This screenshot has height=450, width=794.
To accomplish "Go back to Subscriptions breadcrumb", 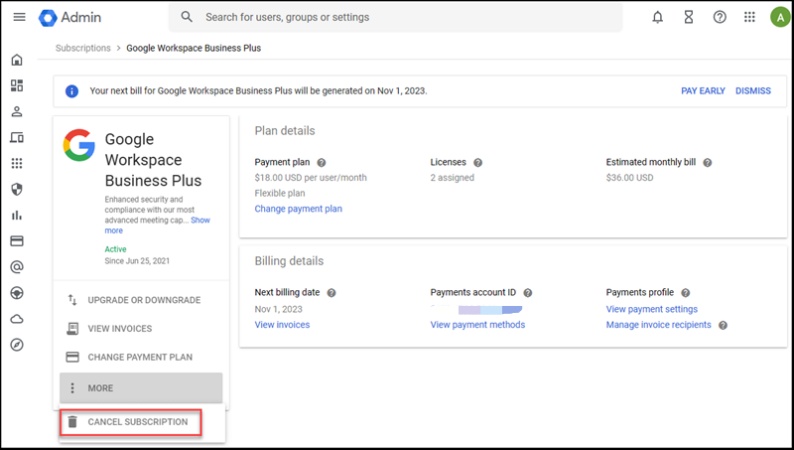I will pyautogui.click(x=83, y=48).
